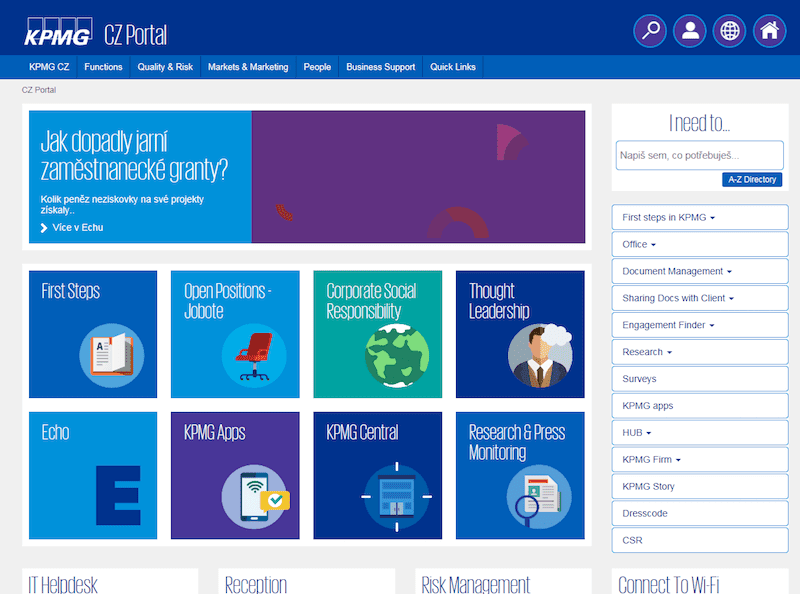The image size is (800, 594).
Task: Expand the Research dropdown
Action: [699, 352]
